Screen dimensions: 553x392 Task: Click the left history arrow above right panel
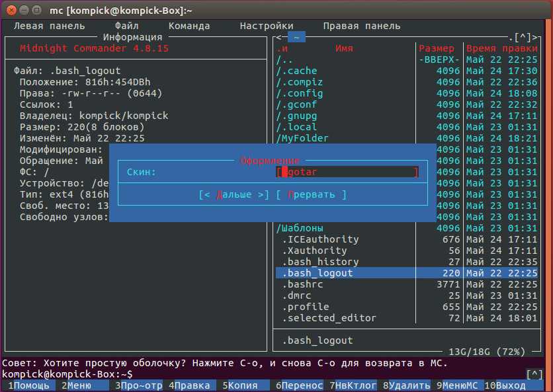coord(278,37)
